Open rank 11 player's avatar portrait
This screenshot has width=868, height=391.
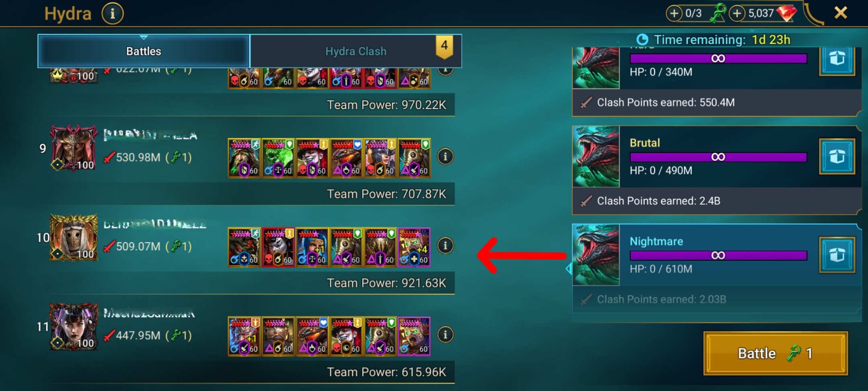click(74, 327)
